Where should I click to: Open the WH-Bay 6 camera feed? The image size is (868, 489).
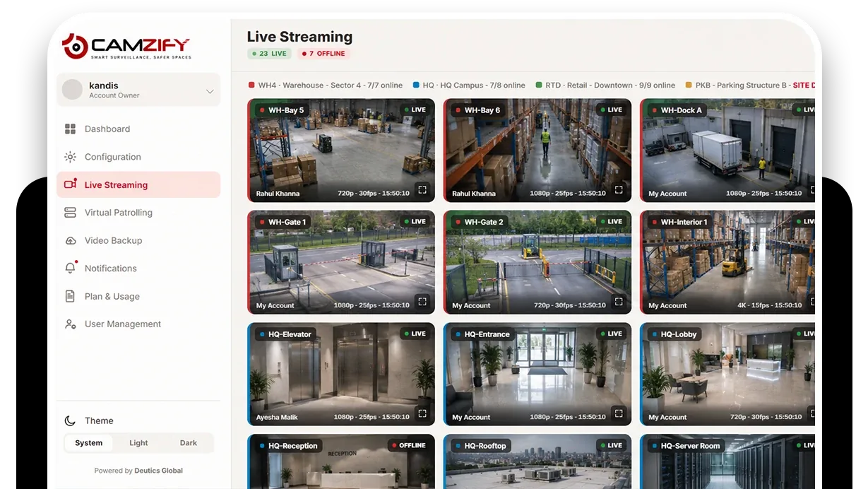point(537,151)
